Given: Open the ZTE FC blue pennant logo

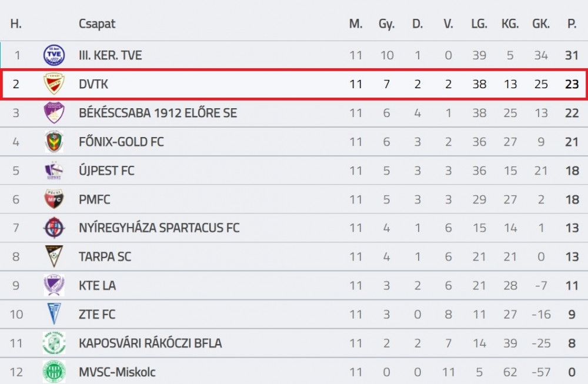Looking at the screenshot, I should click(54, 314).
